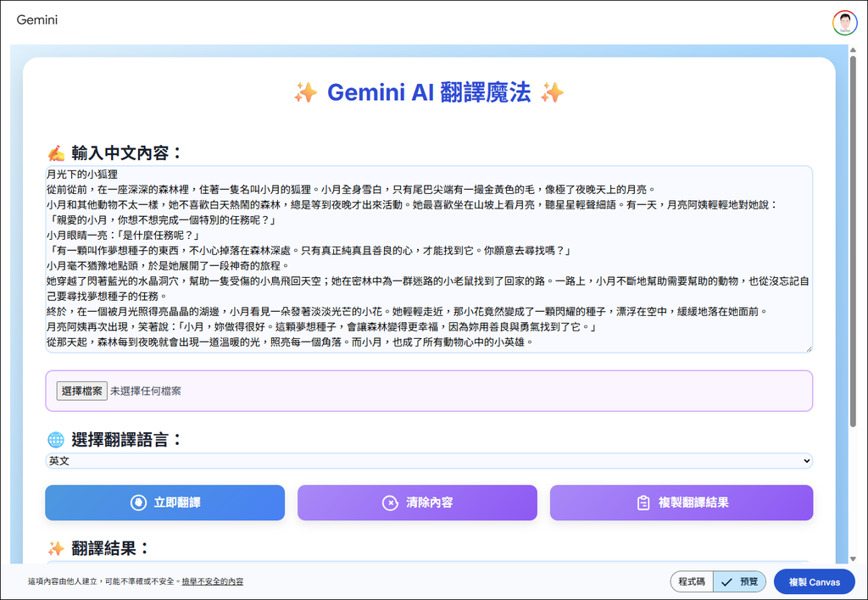Viewport: 868px width, 600px height.
Task: Click the page scrollbar down arrow
Action: (x=853, y=559)
